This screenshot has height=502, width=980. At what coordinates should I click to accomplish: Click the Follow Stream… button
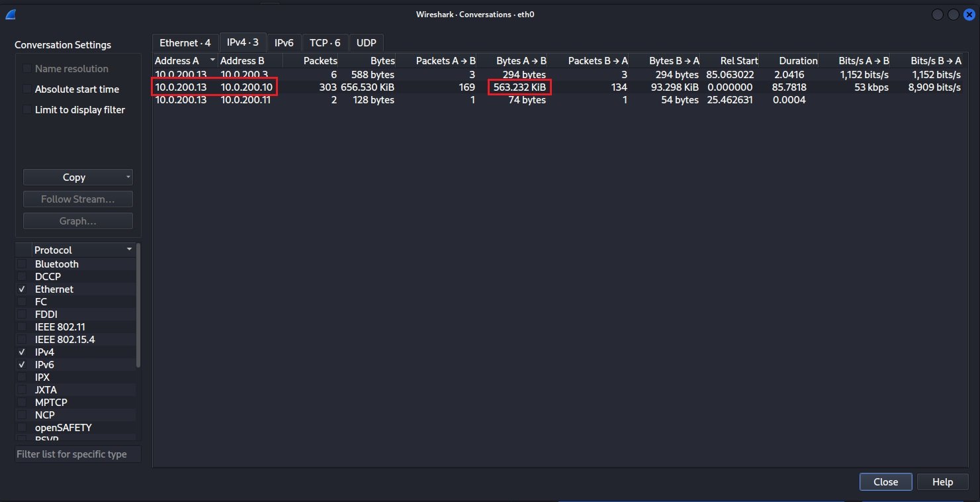(78, 199)
